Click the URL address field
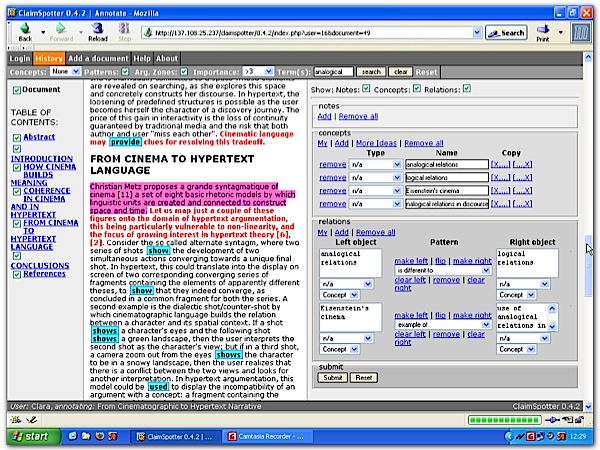 point(307,33)
